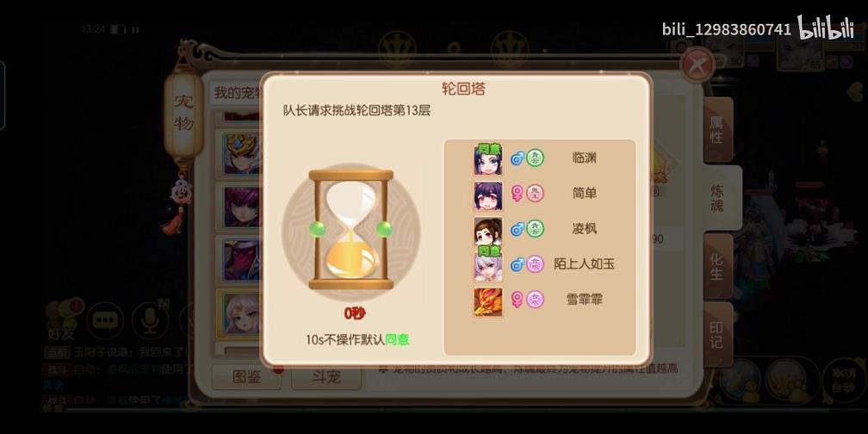Viewport: 868px width, 434px height.
Task: Click 雪霏霏's phoenix avatar
Action: (487, 301)
